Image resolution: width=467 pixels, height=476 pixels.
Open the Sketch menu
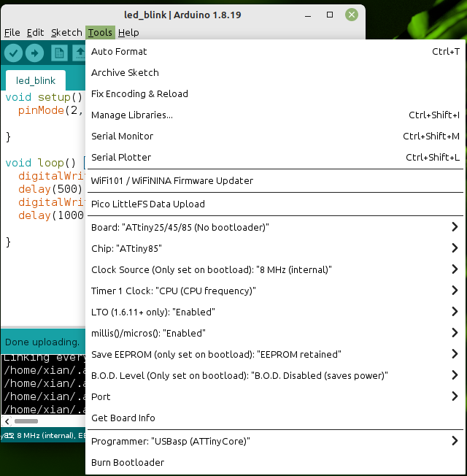click(x=66, y=32)
